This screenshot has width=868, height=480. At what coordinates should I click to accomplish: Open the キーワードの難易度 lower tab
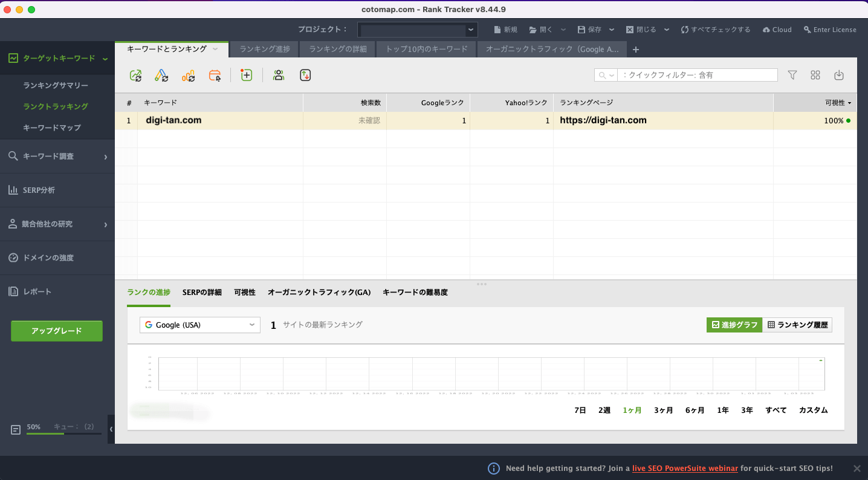point(415,292)
